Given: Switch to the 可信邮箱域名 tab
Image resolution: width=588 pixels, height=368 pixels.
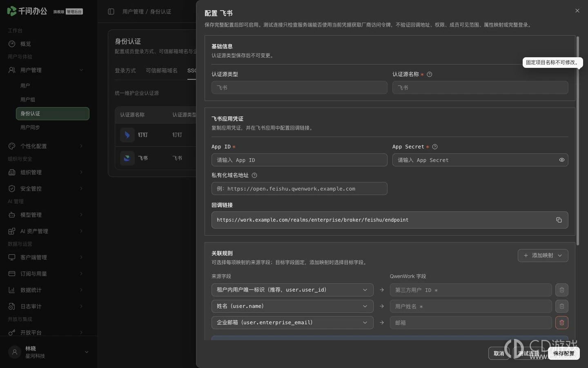Looking at the screenshot, I should tap(162, 70).
